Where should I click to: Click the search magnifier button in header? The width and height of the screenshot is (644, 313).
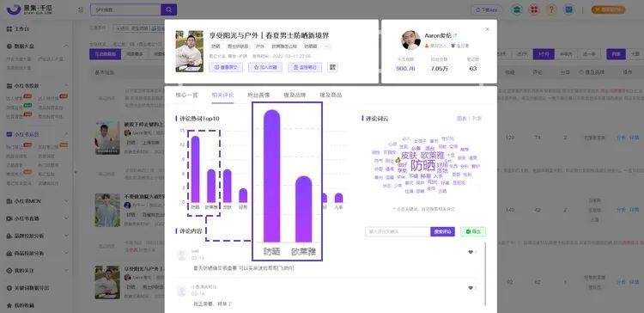click(169, 9)
